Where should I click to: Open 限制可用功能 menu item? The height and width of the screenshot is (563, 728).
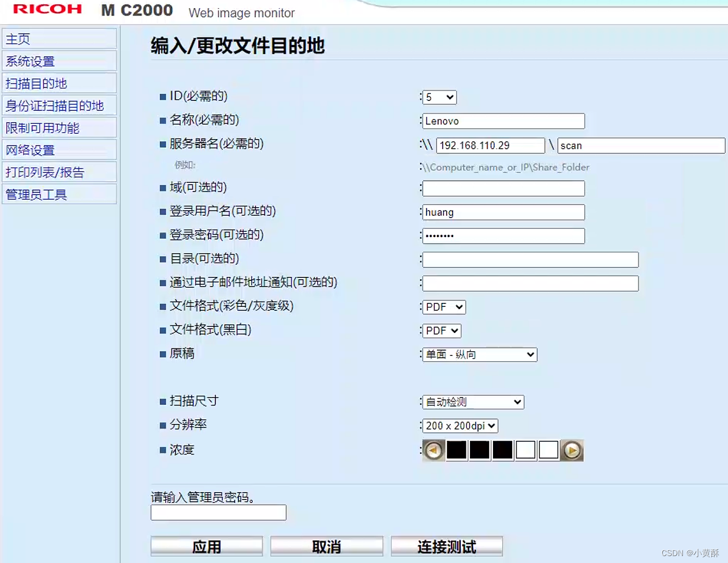coord(59,127)
